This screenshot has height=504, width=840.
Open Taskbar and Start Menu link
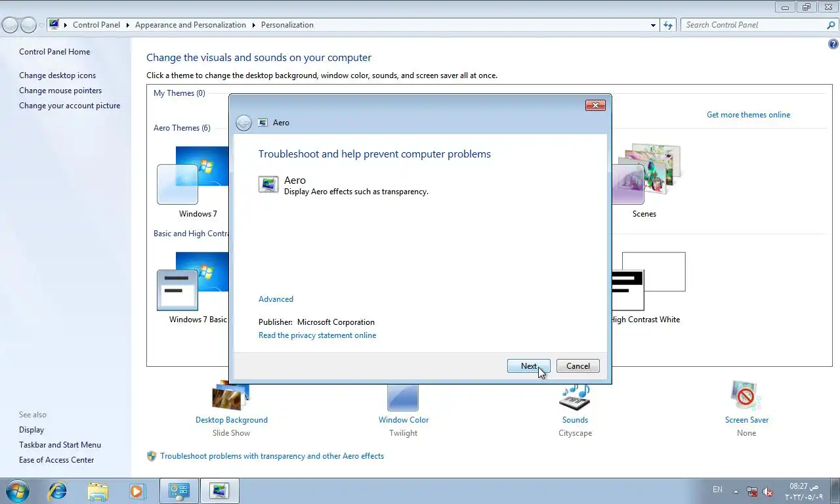click(x=60, y=445)
